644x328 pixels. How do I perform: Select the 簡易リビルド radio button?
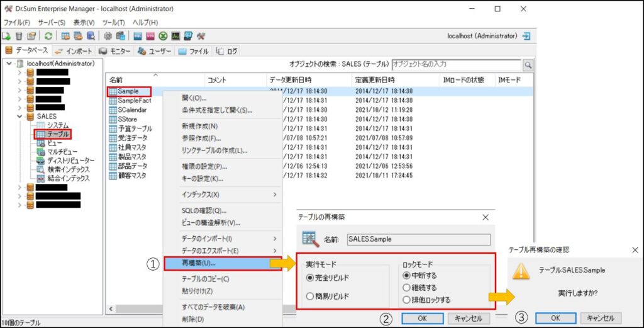(x=310, y=297)
